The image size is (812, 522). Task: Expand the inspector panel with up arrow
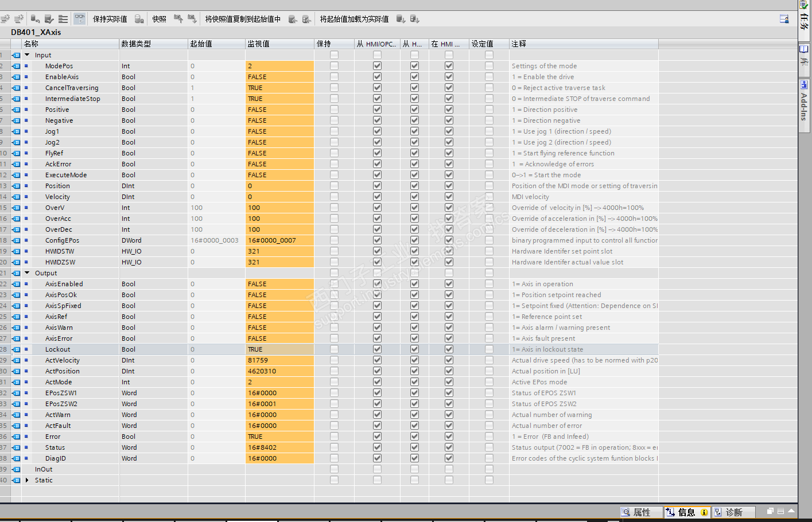(791, 511)
